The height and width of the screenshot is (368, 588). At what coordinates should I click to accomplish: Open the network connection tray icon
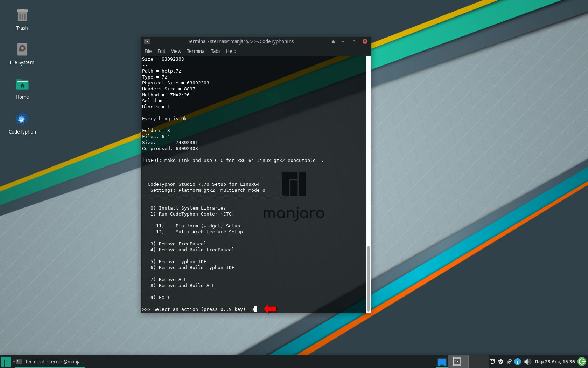[x=492, y=362]
